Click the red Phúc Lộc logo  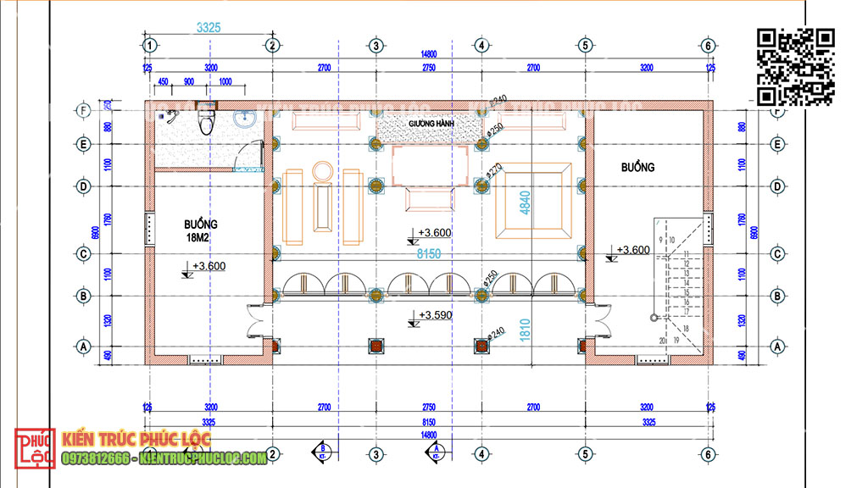34,449
